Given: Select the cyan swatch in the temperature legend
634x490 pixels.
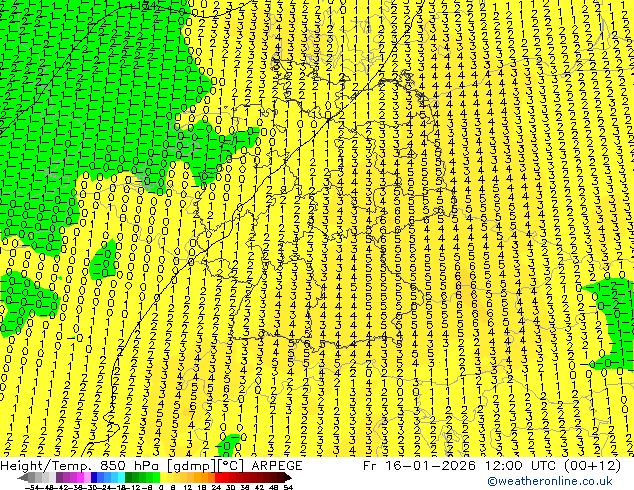Looking at the screenshot, I should (121, 477).
